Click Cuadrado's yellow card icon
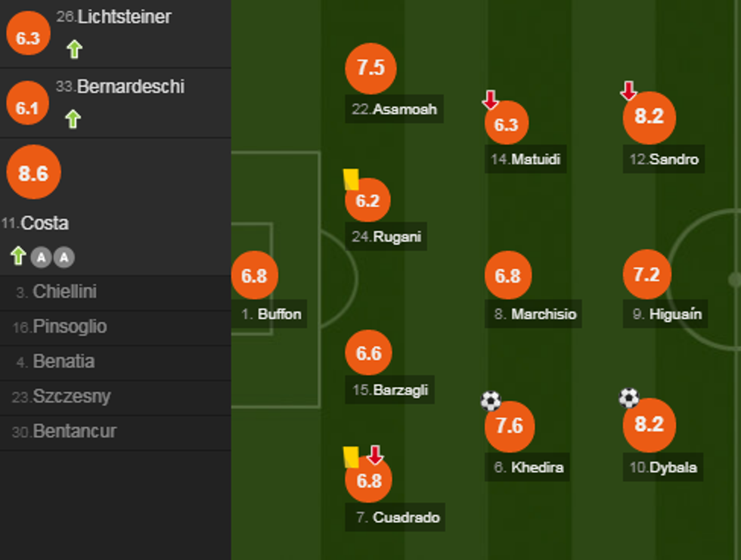Viewport: 741px width, 560px height. pyautogui.click(x=351, y=456)
